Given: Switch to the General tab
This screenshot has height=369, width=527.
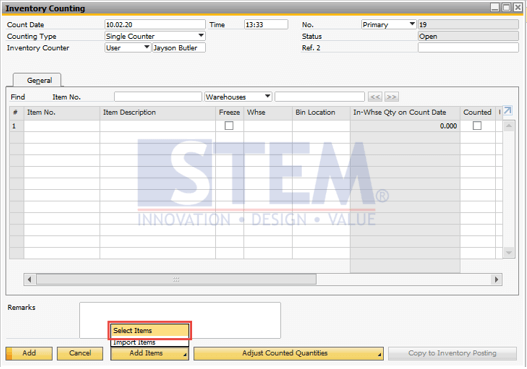Looking at the screenshot, I should (39, 80).
